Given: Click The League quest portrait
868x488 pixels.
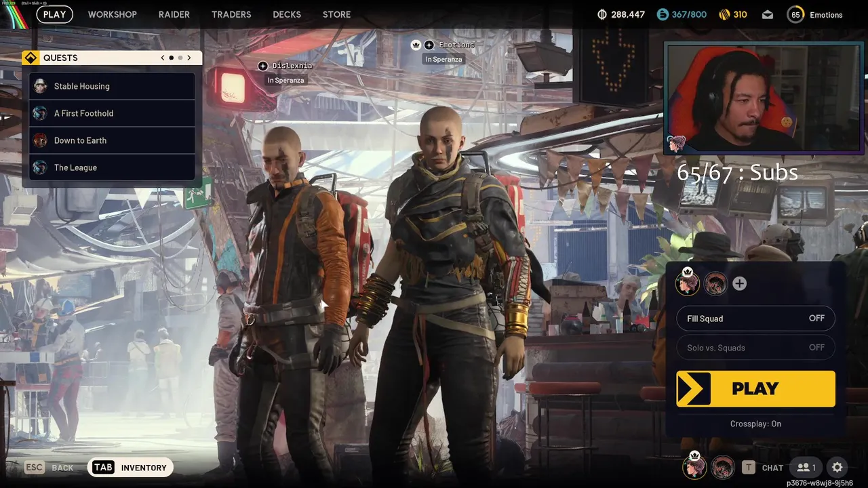Looking at the screenshot, I should coord(40,167).
